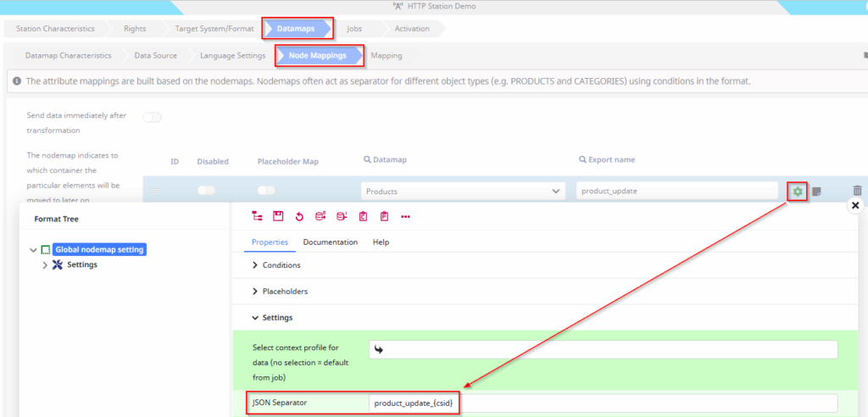Click the context profile arrow icon
The height and width of the screenshot is (417, 868).
[380, 349]
